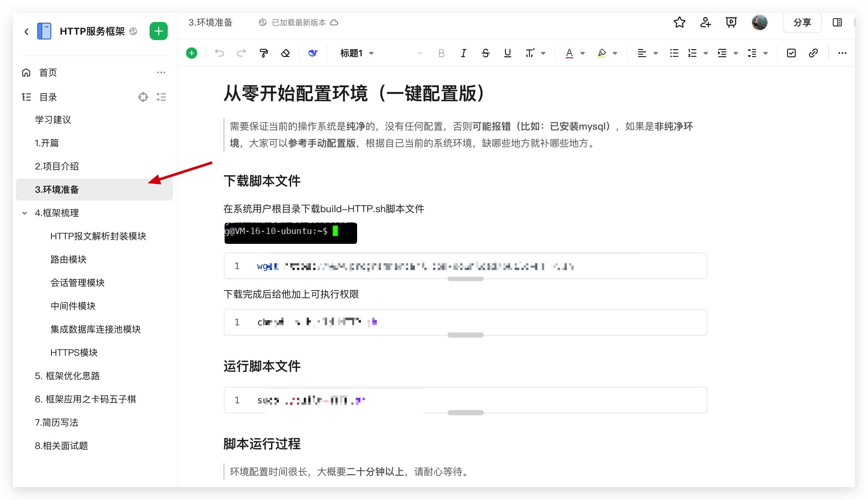Click the terminal screenshot image

[291, 233]
